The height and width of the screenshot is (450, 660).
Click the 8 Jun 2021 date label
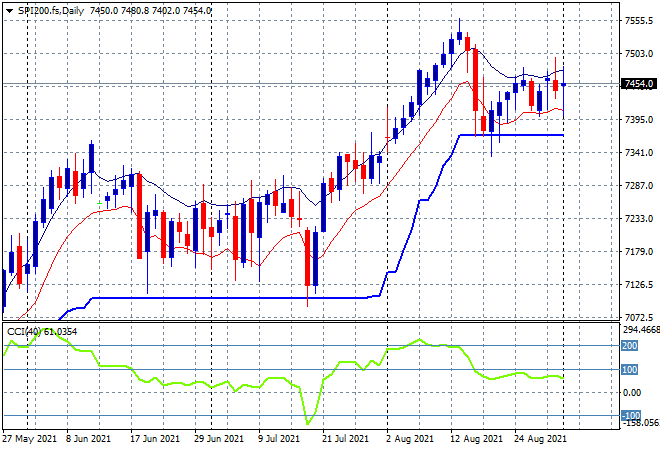[x=88, y=439]
